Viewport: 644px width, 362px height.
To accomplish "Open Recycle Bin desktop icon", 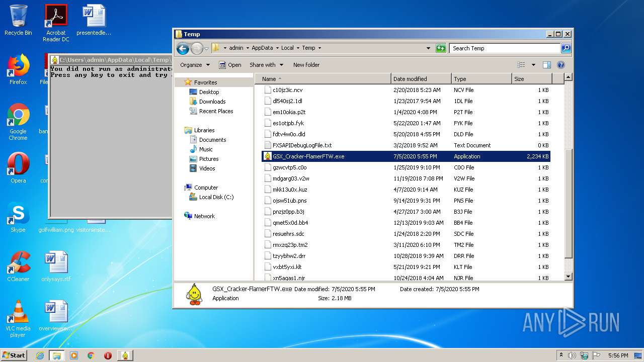I will [x=18, y=20].
